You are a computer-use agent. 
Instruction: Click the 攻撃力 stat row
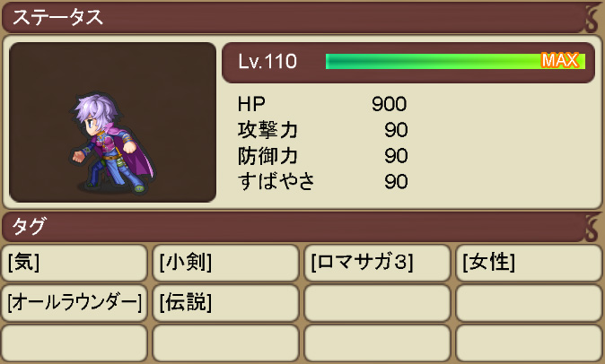(x=322, y=130)
